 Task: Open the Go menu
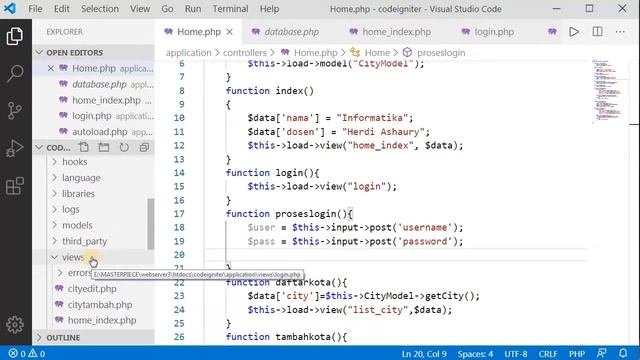pos(167,9)
